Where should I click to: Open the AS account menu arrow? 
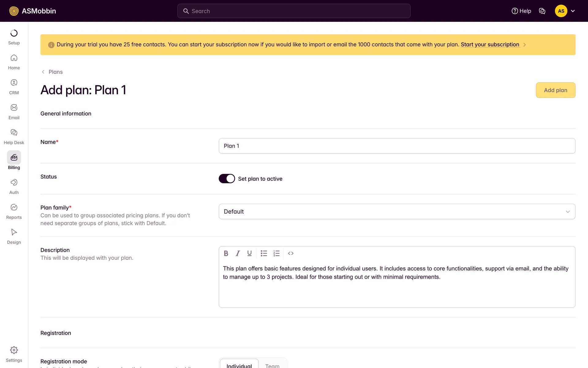[573, 11]
